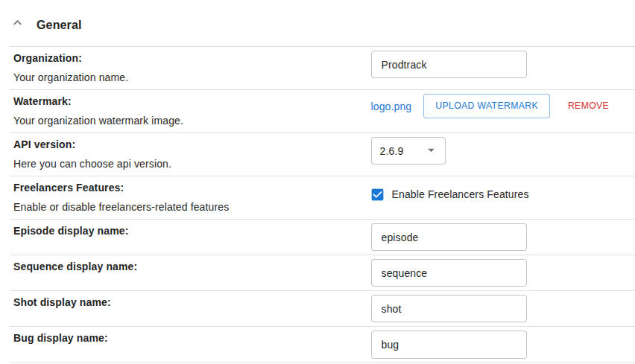Open the API version dropdown
Screen dimensions: 635x364
coord(408,151)
